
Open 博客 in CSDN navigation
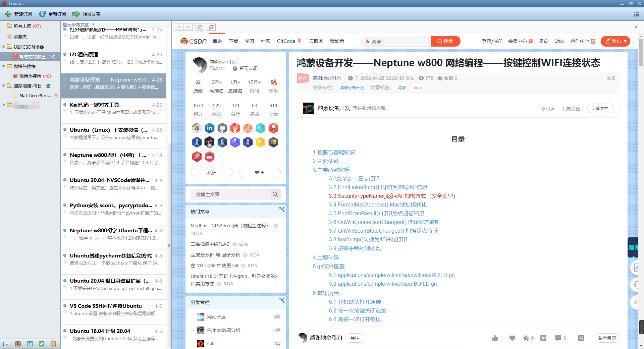217,41
